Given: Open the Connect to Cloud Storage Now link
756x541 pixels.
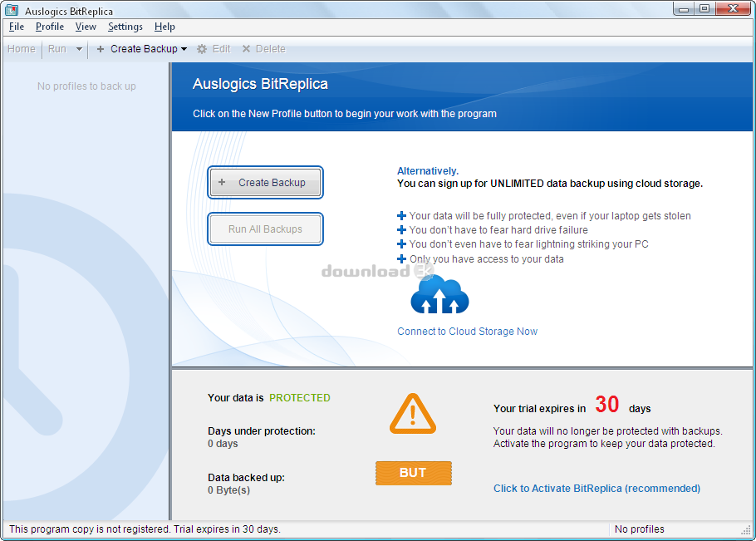Looking at the screenshot, I should point(467,332).
